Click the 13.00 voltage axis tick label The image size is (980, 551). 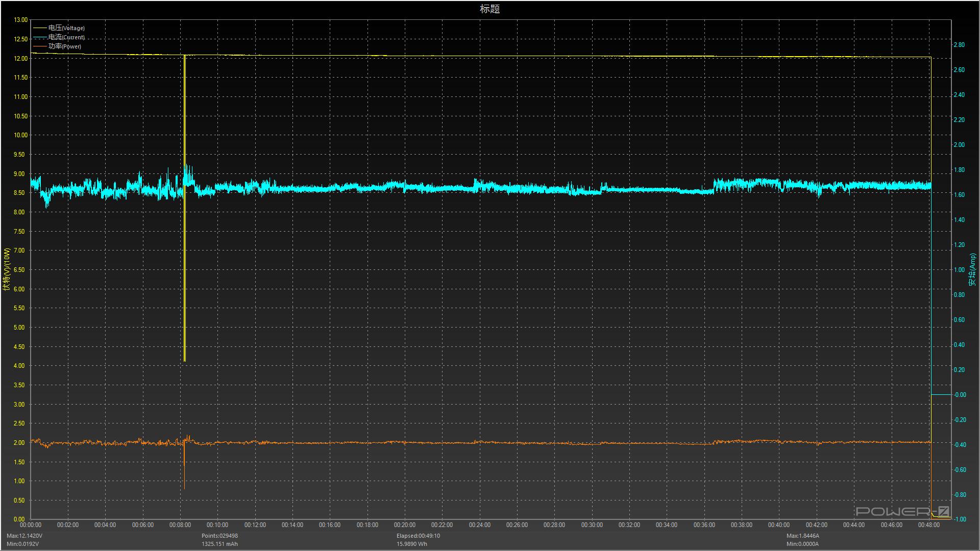(21, 20)
